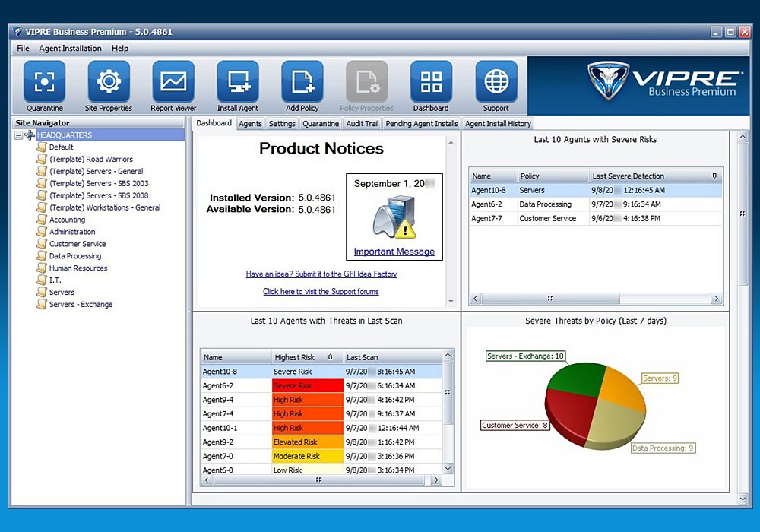Click the Last Scan column header
Viewport: 760px width, 532px height.
click(393, 357)
